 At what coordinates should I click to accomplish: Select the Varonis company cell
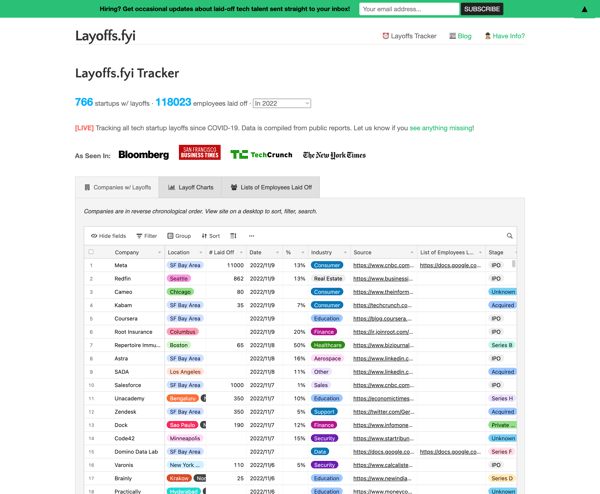click(x=124, y=465)
